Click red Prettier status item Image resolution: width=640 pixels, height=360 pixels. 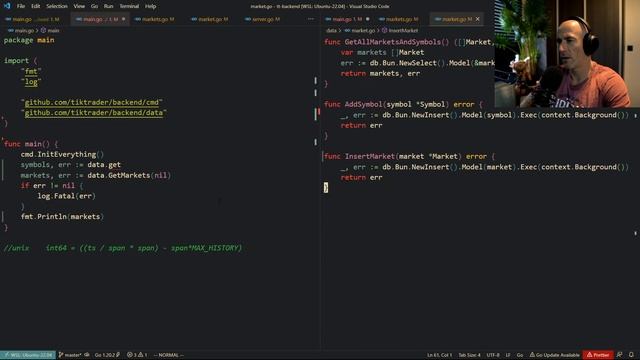tap(598, 355)
